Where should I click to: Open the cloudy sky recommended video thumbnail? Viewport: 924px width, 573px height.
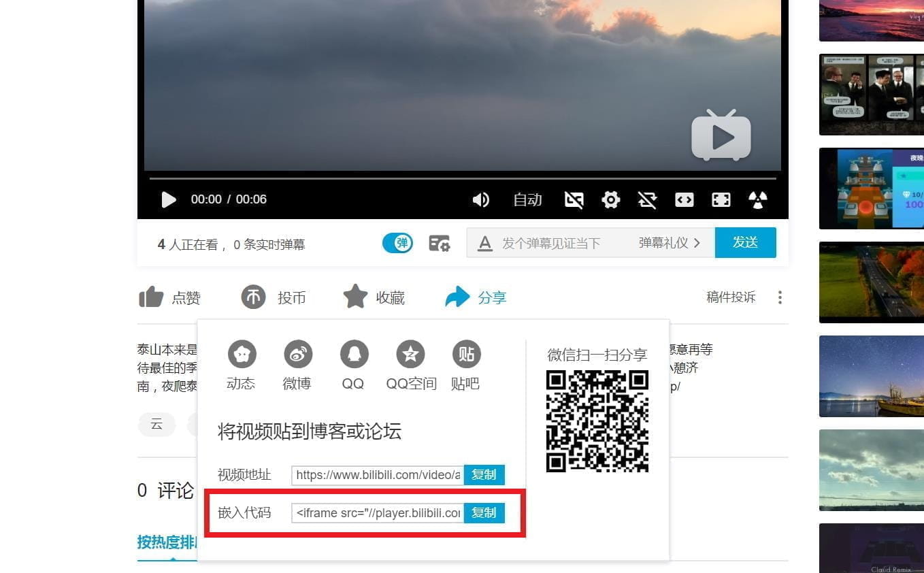click(872, 470)
